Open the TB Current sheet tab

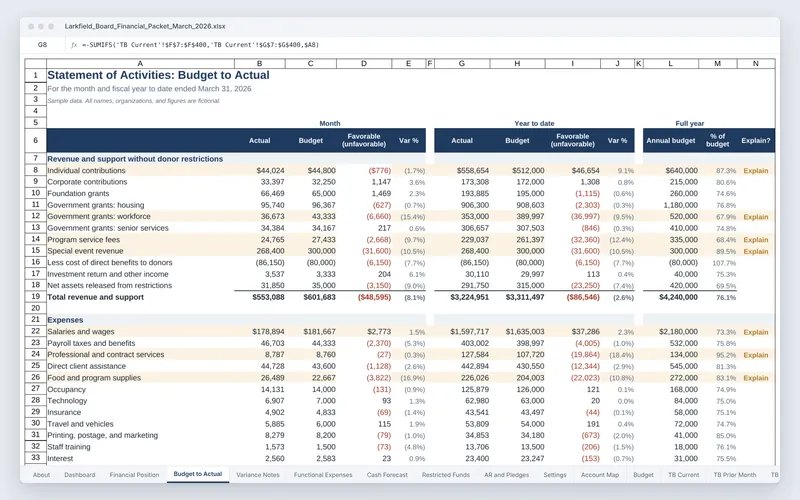point(684,474)
